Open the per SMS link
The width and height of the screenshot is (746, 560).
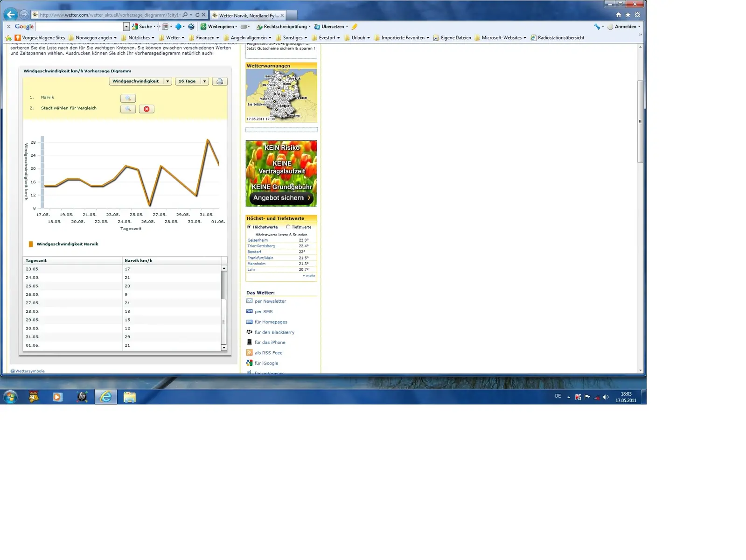(x=264, y=311)
